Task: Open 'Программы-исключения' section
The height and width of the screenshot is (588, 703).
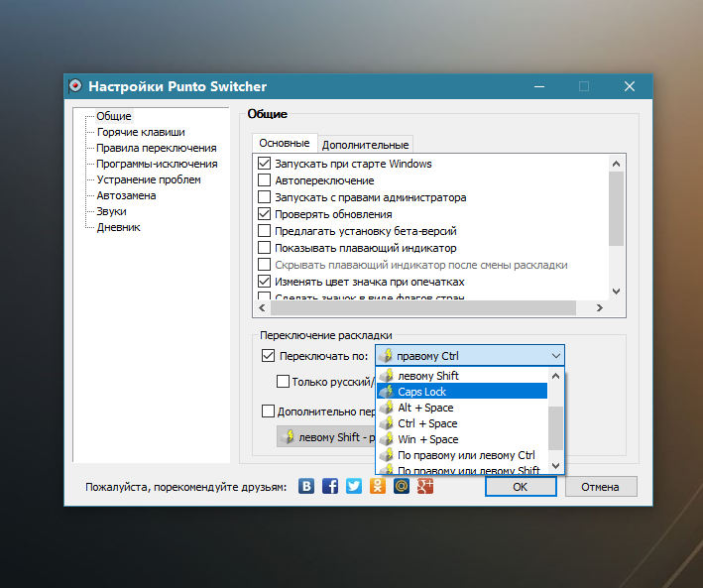Action: coord(157,164)
